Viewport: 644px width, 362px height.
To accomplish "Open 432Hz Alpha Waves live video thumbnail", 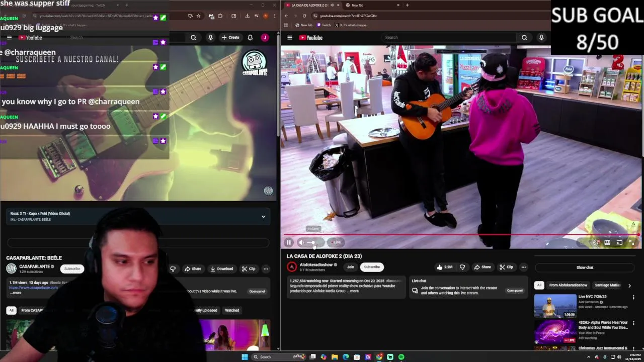I will pos(555,332).
